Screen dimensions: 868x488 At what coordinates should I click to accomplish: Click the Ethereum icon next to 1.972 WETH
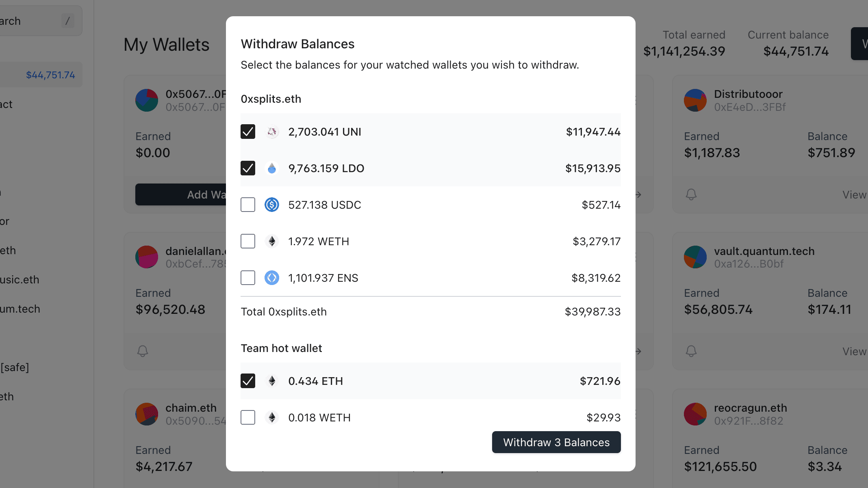coord(272,241)
